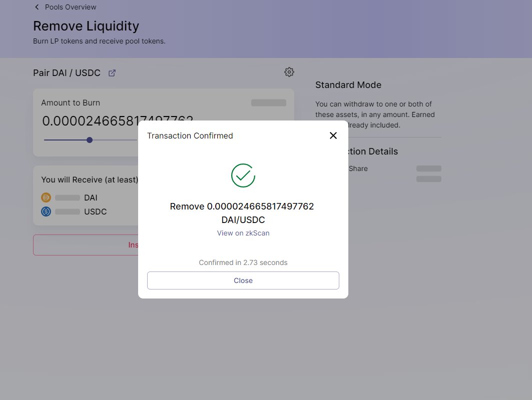Click the back chevron arrow icon

(x=37, y=7)
